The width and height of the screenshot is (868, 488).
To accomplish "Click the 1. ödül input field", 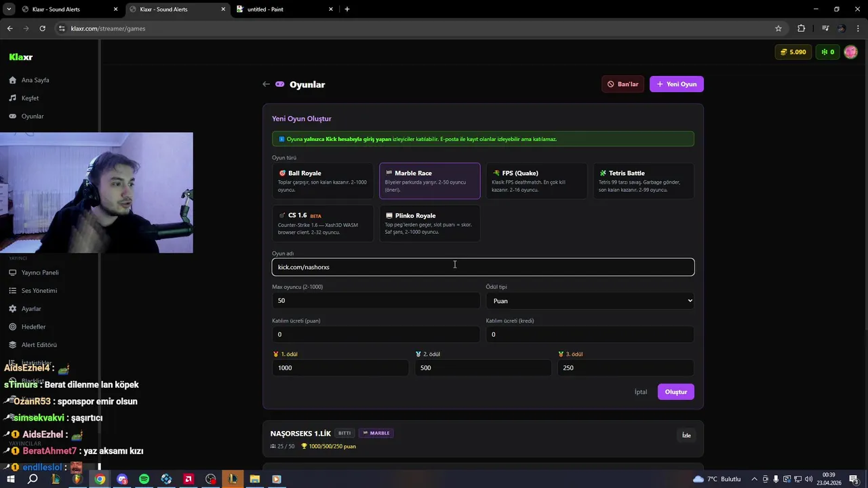I will [340, 367].
